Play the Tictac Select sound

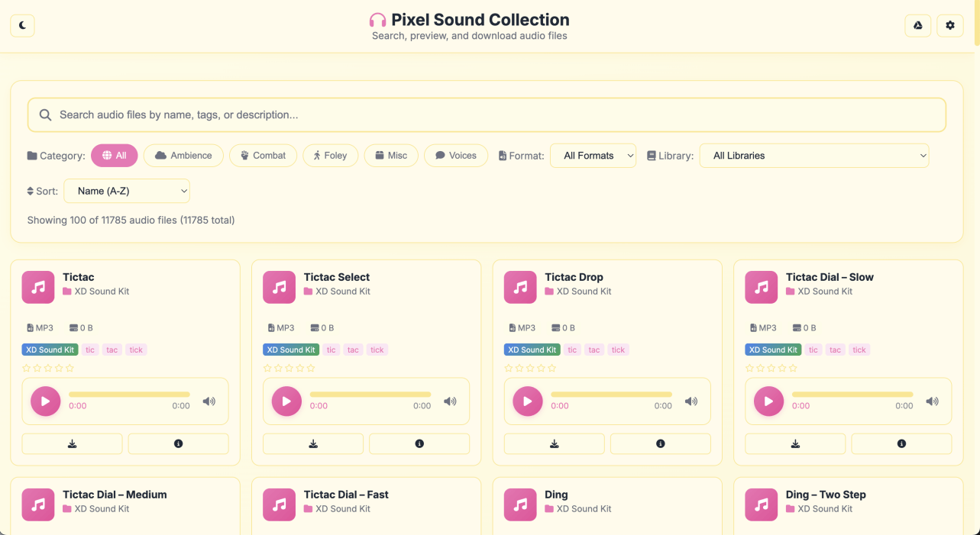pyautogui.click(x=286, y=401)
